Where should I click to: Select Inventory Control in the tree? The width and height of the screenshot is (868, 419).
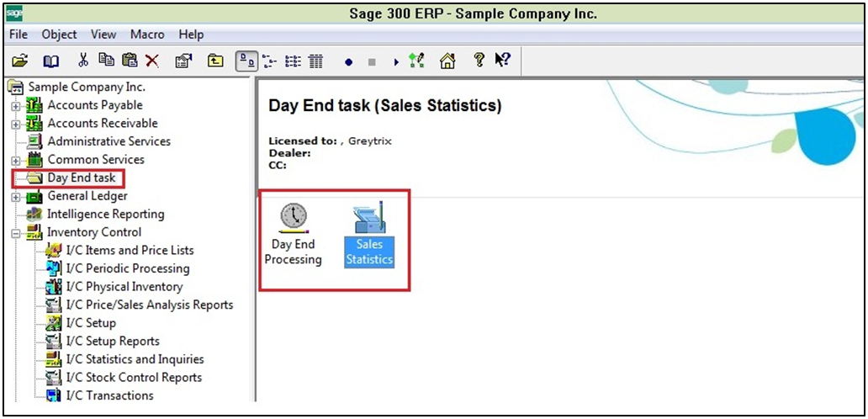(x=94, y=232)
